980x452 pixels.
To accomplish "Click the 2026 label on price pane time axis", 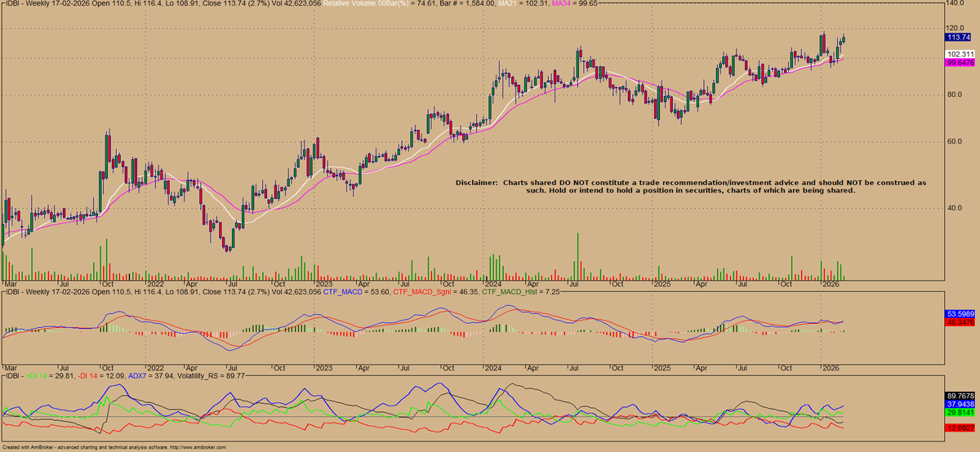I will pyautogui.click(x=831, y=283).
